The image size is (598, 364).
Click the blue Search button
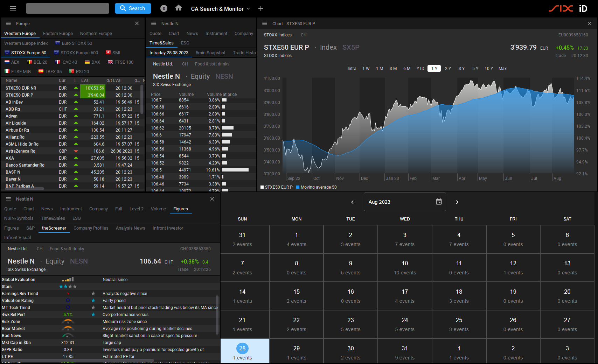[133, 8]
